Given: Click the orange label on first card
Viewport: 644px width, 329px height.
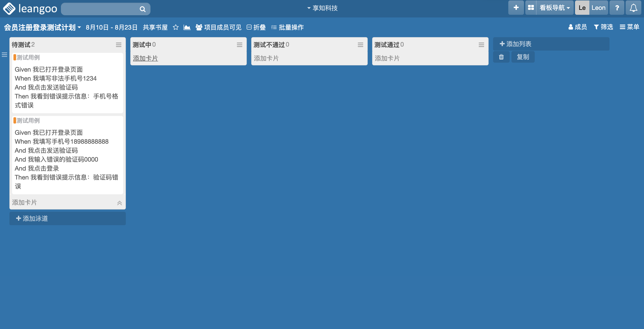Looking at the screenshot, I should pos(15,58).
